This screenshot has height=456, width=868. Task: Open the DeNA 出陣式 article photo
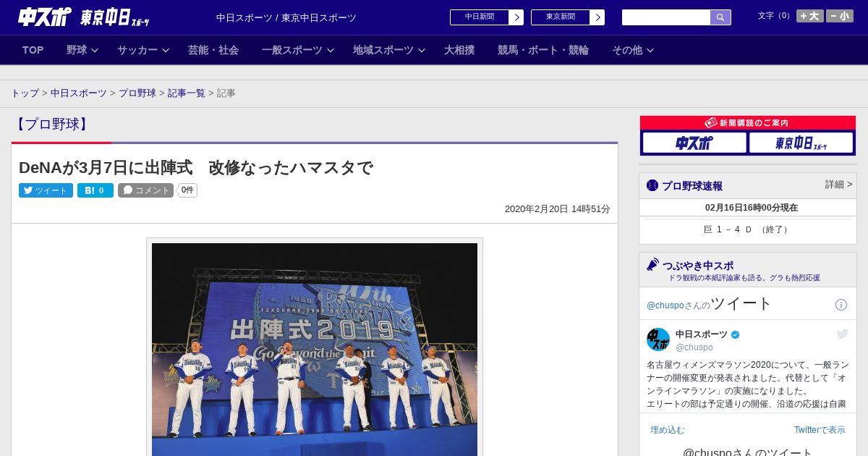click(315, 349)
